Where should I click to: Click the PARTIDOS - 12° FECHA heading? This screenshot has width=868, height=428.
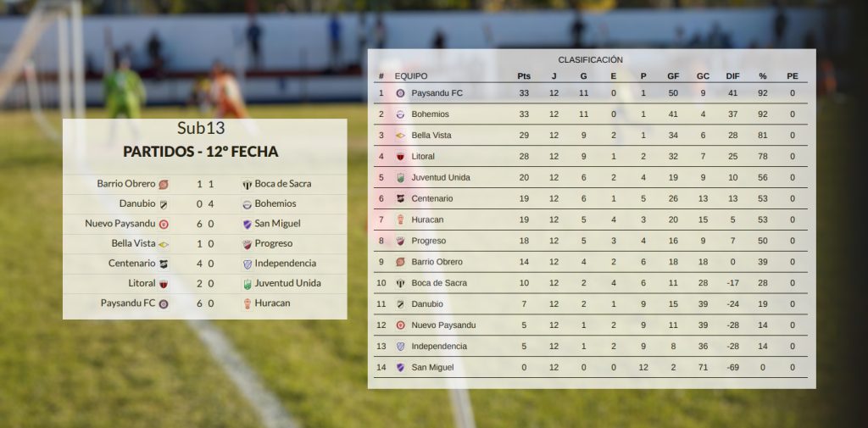click(x=200, y=152)
